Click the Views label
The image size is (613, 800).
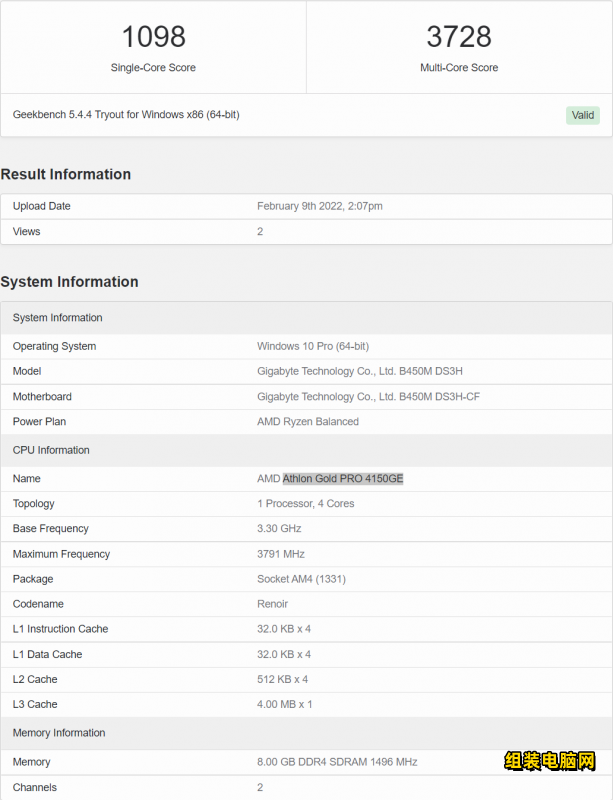pos(27,232)
